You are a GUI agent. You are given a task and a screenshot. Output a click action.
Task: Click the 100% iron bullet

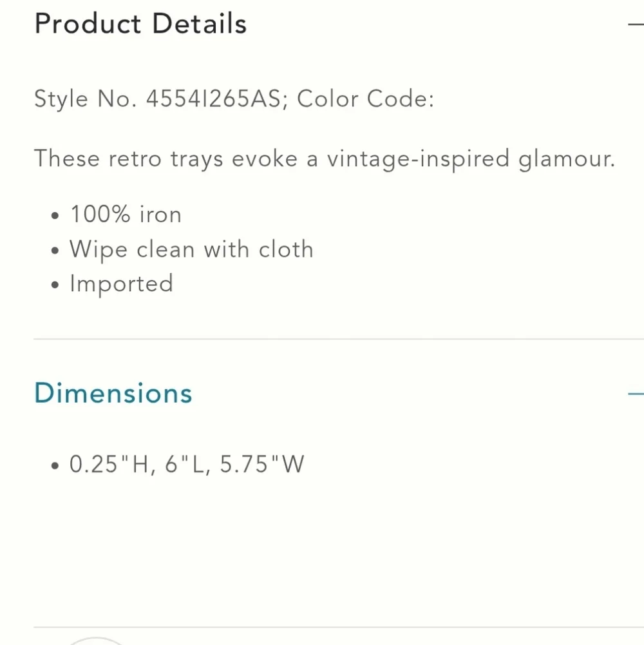pos(126,215)
